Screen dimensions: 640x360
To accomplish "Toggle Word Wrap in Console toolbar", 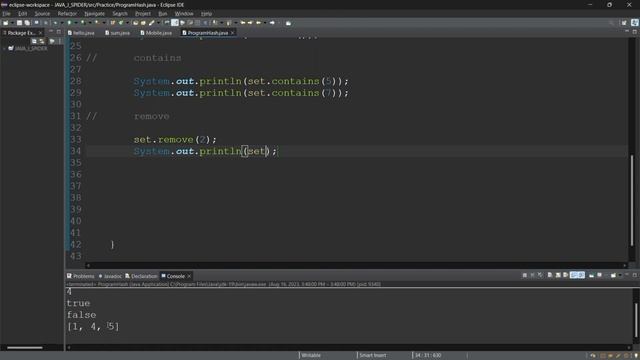I will click(x=565, y=276).
